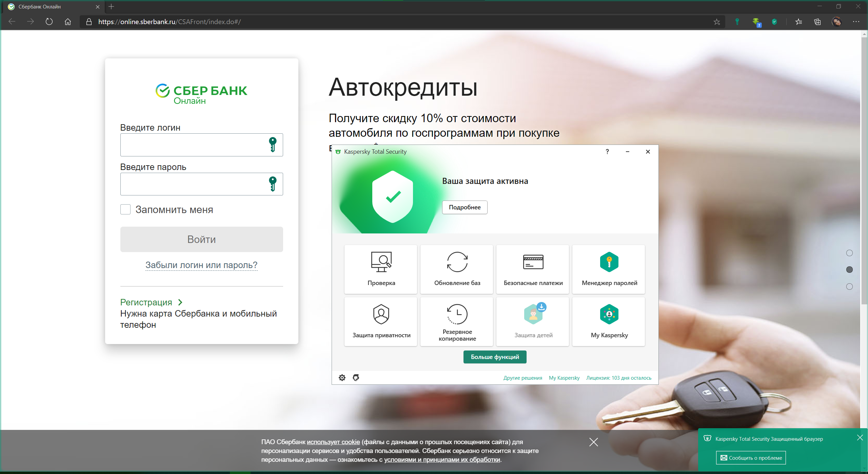Screen dimensions: 868x474
Task: Click into the password input field
Action: [193, 184]
